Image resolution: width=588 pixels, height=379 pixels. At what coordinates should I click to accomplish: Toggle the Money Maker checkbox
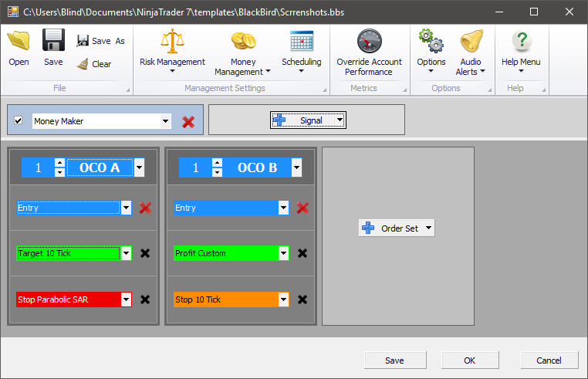coord(18,120)
